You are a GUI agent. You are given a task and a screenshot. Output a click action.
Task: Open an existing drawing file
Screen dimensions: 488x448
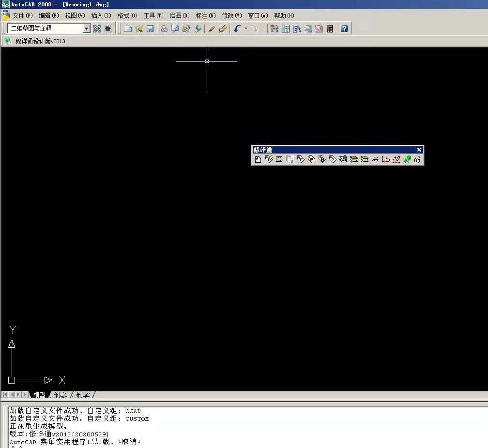[139, 29]
